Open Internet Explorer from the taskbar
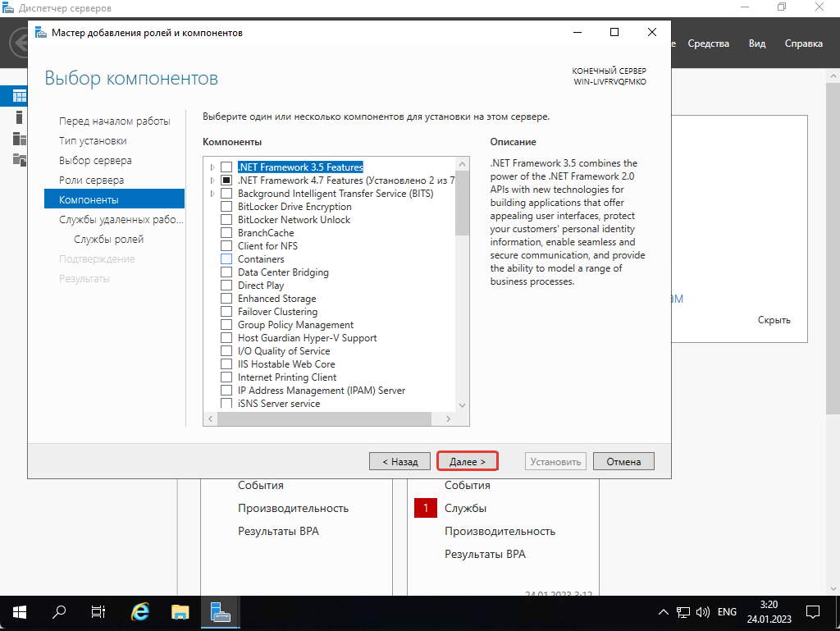This screenshot has height=631, width=840. pos(141,612)
